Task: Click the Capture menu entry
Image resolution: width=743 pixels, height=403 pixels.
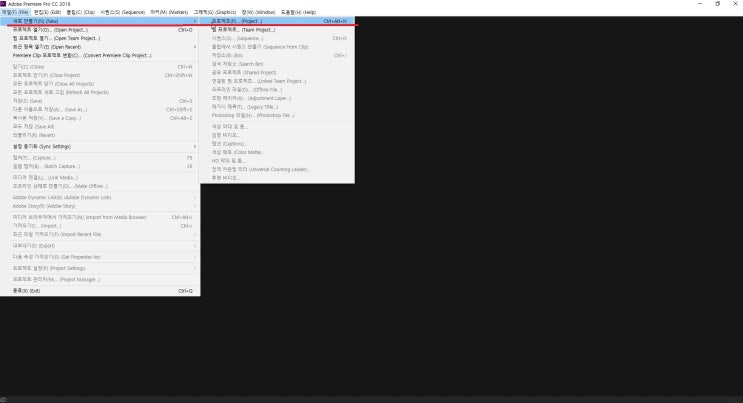Action: [x=100, y=158]
